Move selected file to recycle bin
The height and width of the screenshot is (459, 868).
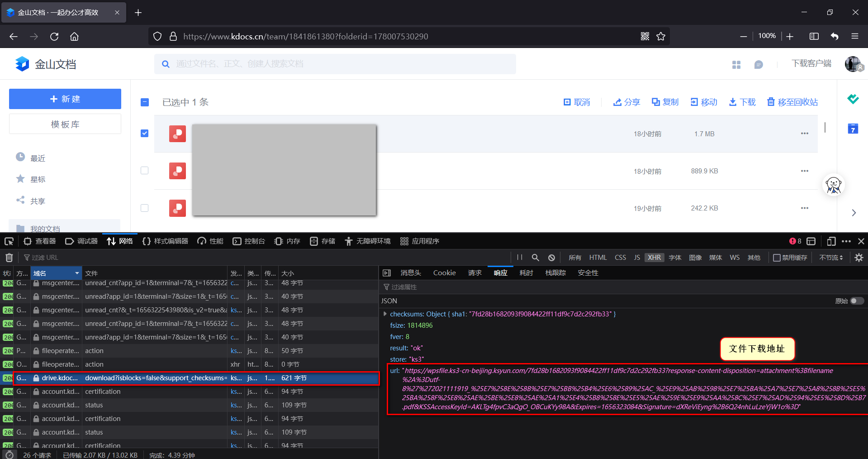tap(792, 102)
